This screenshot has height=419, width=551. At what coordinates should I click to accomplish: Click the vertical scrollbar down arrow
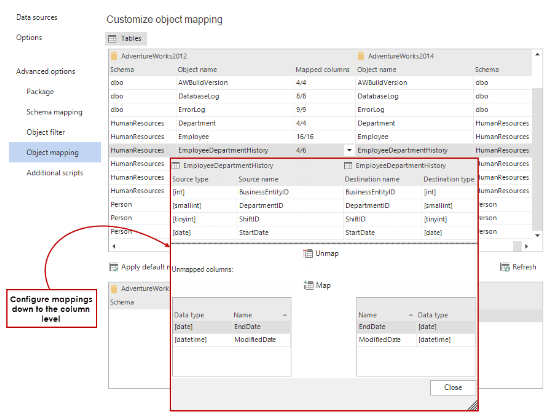point(537,236)
